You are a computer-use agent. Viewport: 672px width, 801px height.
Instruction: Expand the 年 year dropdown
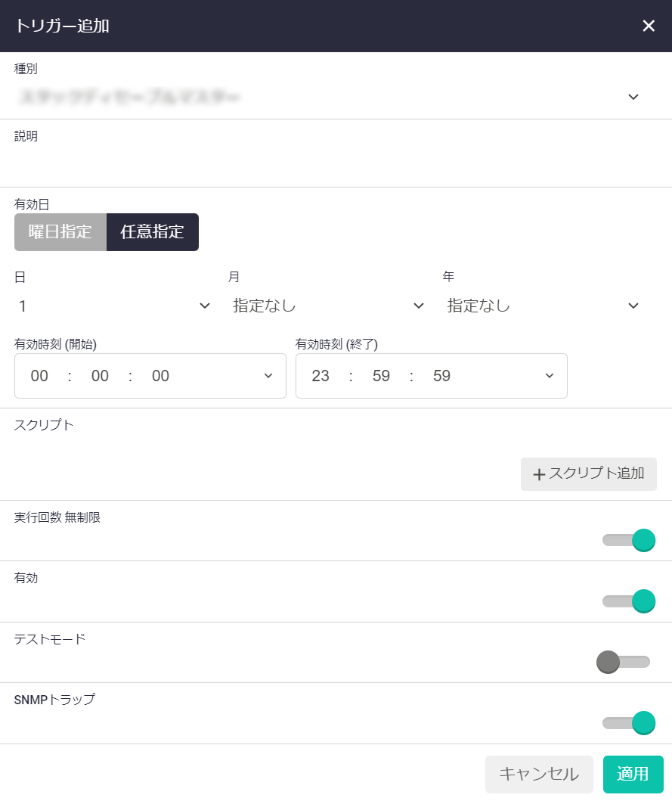pyautogui.click(x=633, y=306)
